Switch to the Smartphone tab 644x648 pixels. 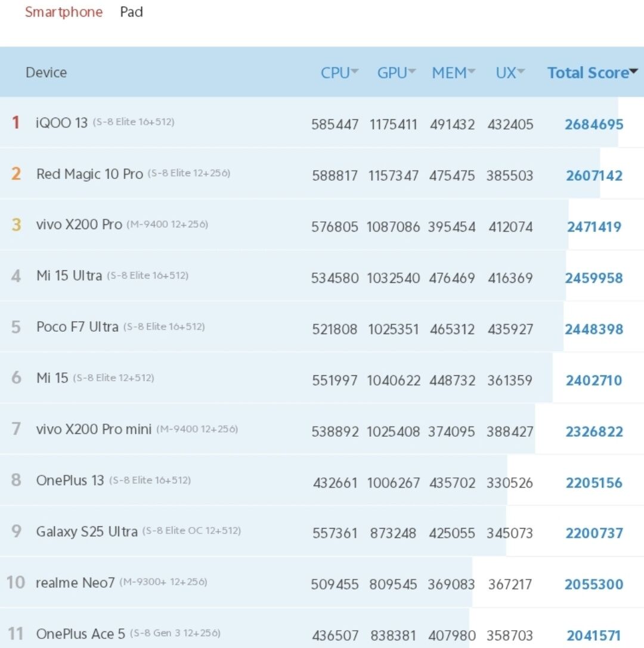pos(64,12)
